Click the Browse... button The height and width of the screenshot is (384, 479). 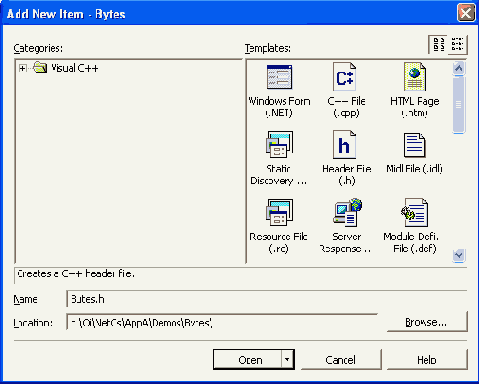pos(427,322)
